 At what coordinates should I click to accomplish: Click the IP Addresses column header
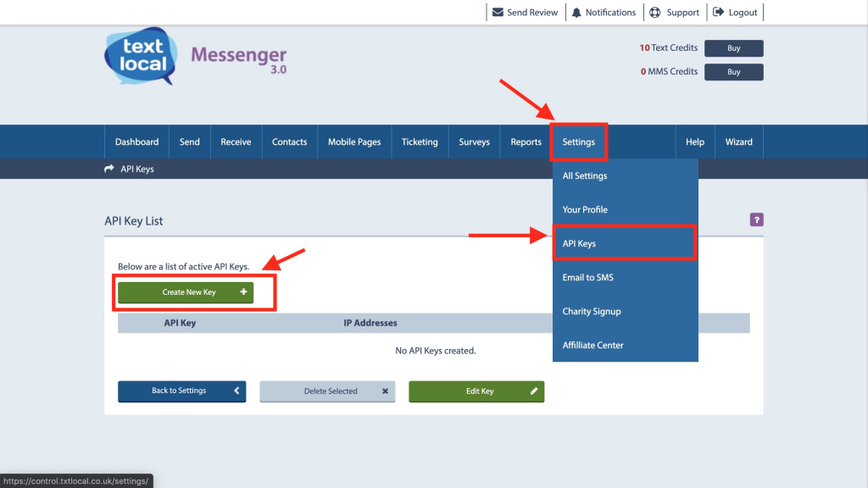[370, 323]
